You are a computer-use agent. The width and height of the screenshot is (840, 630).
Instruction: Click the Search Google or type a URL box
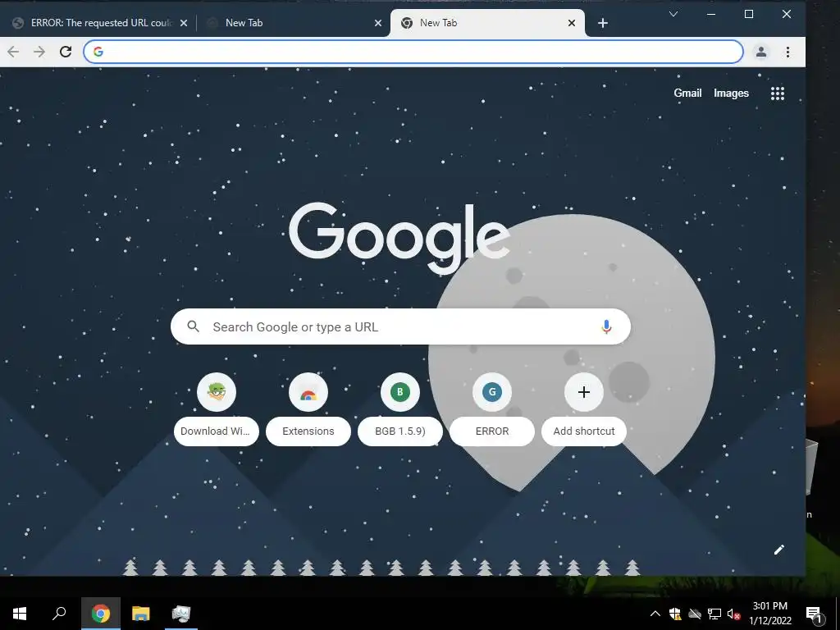coord(400,326)
